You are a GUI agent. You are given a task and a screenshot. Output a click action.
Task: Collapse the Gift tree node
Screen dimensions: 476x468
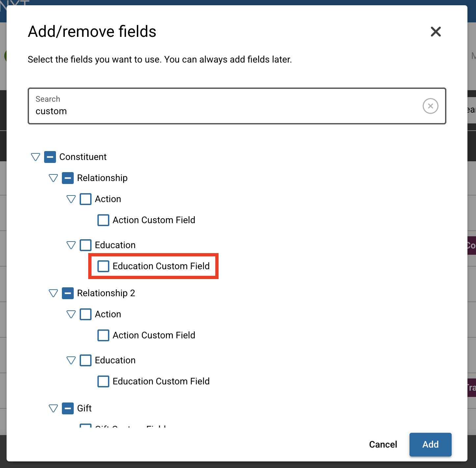[x=53, y=408]
